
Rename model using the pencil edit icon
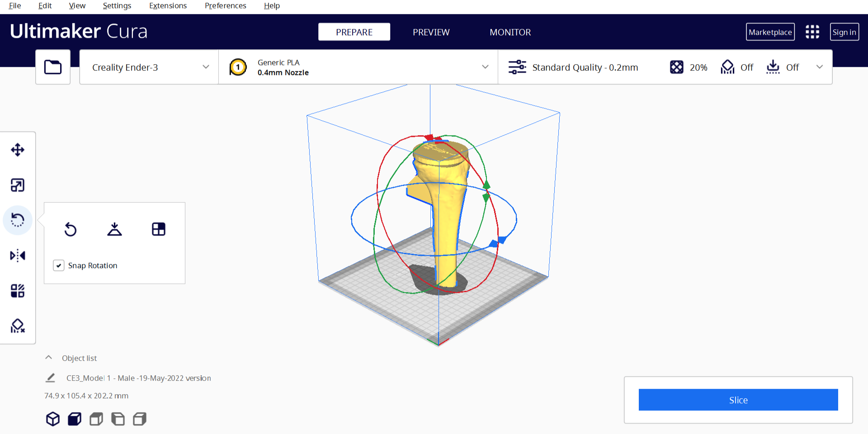(51, 378)
